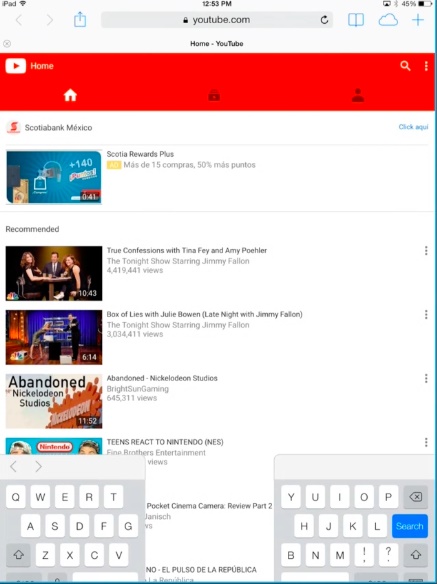Image resolution: width=437 pixels, height=584 pixels.
Task: Close the Home - YouTube tab
Action: (x=7, y=44)
